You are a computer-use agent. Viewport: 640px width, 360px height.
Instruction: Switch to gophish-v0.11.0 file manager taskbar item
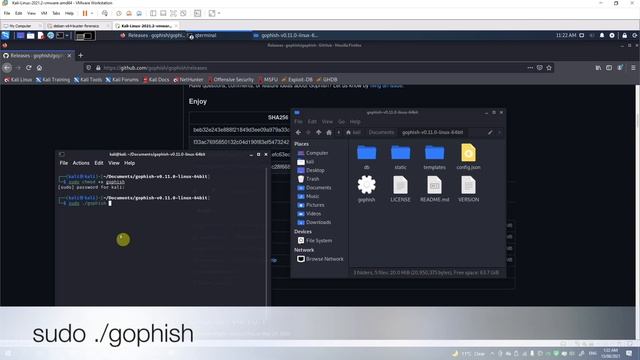[x=286, y=36]
